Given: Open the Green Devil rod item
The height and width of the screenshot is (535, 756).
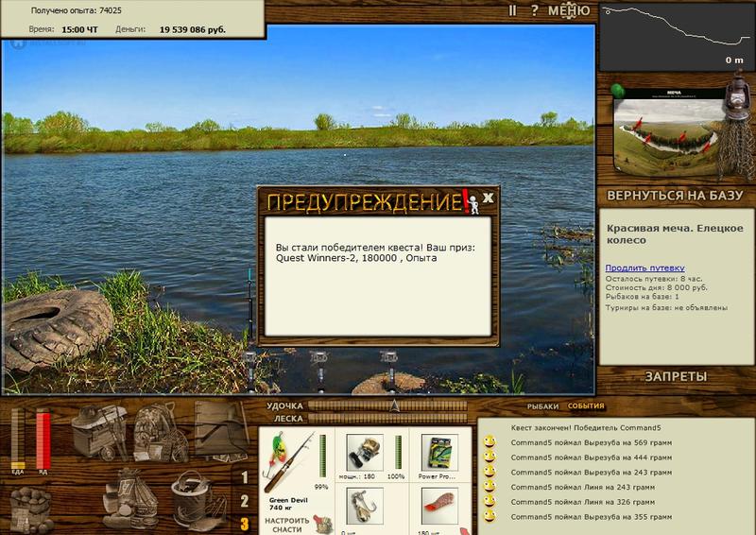Looking at the screenshot, I should click(288, 461).
